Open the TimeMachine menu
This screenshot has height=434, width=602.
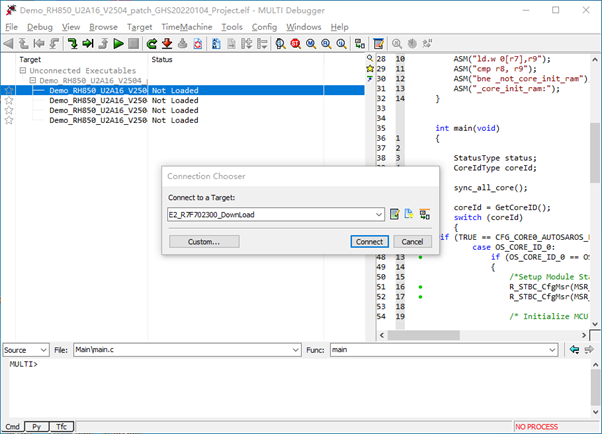click(x=187, y=27)
